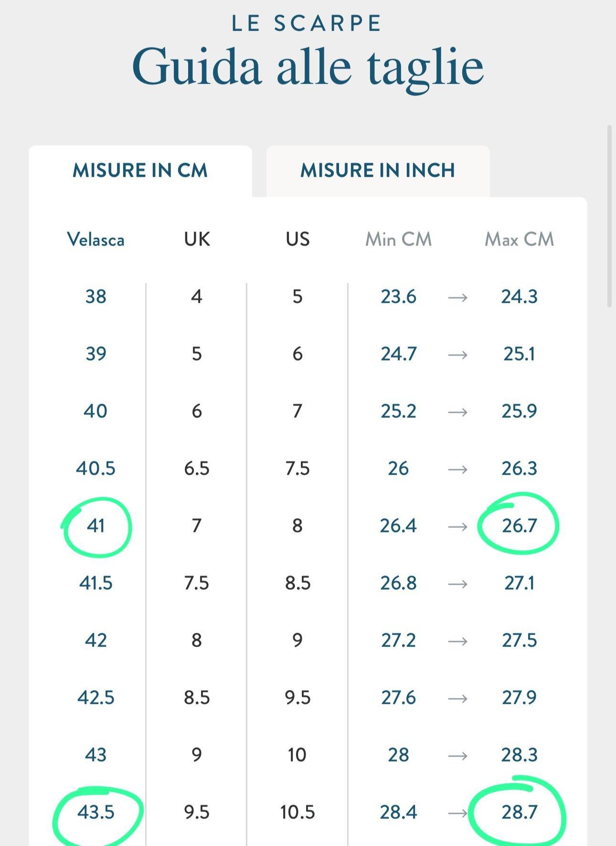Screen dimensions: 616x846
Task: Click the Velasca column header
Action: (96, 239)
